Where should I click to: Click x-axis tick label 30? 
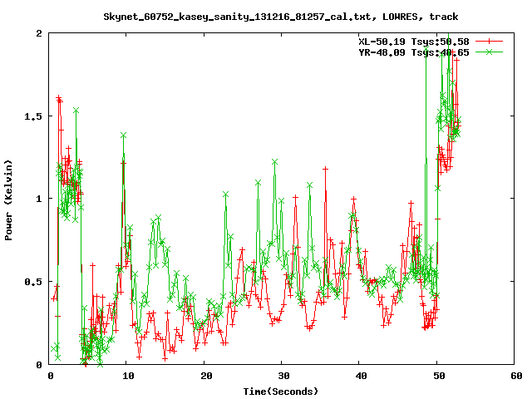[x=283, y=376]
